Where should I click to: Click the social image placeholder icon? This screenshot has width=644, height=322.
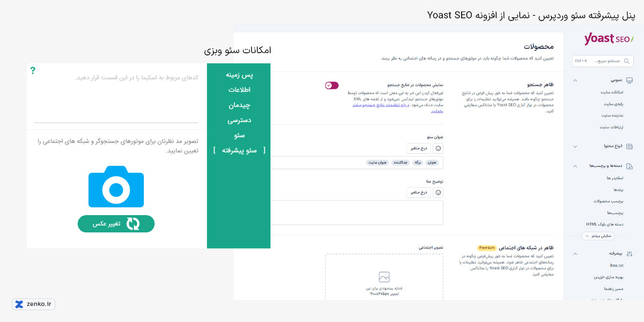tap(384, 277)
